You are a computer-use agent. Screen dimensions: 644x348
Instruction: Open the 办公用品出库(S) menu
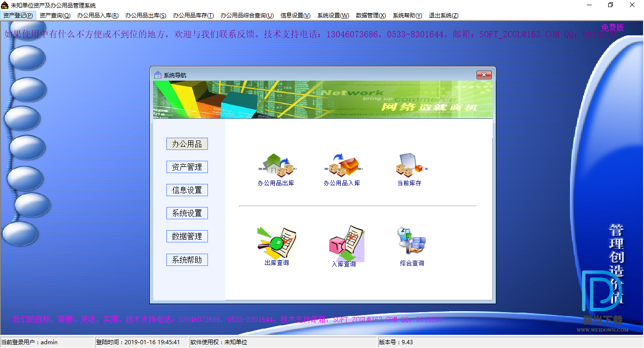tap(146, 15)
